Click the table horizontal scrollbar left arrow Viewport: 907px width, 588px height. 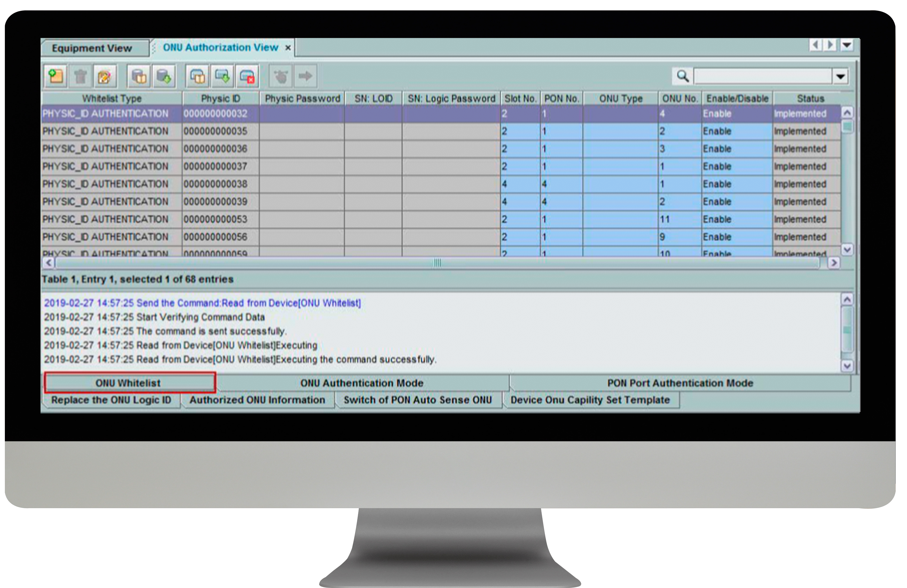click(49, 263)
